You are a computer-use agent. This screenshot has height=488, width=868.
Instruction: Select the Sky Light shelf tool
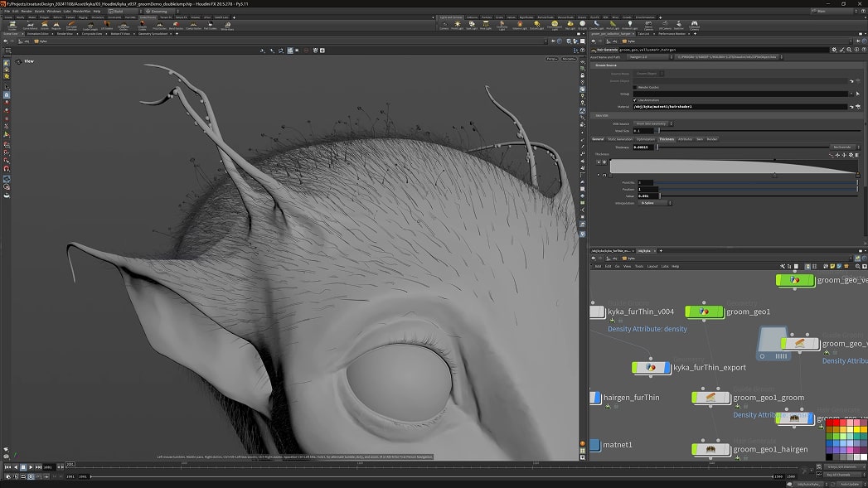[x=570, y=24]
